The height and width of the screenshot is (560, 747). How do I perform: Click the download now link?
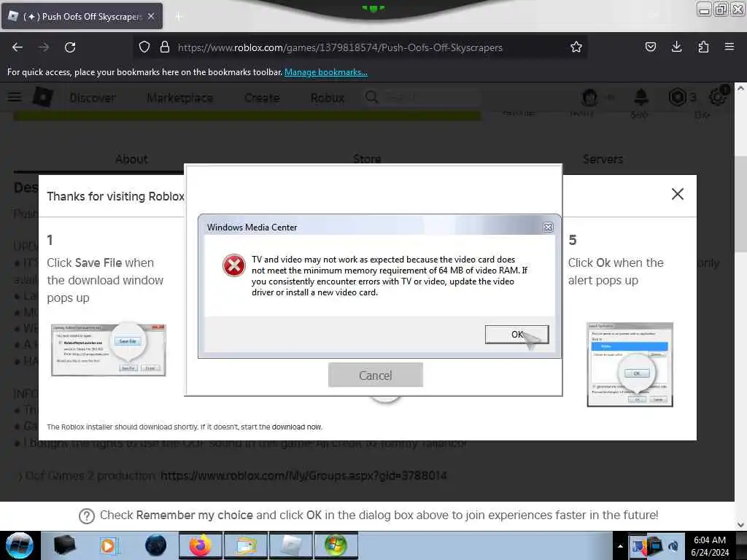[297, 427]
